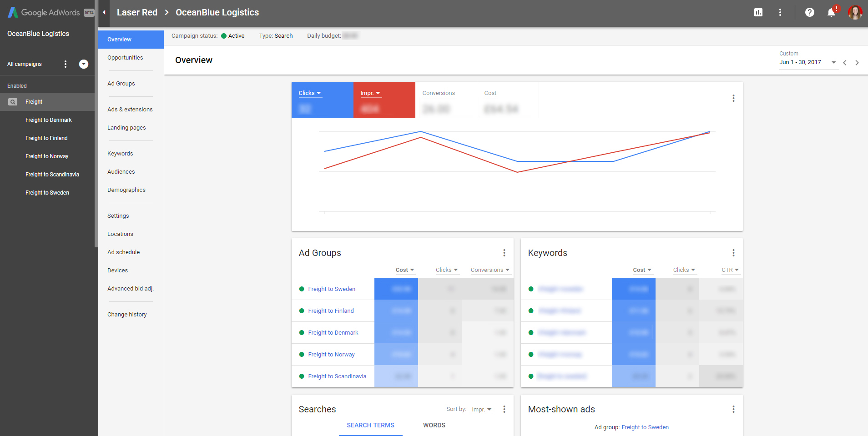The width and height of the screenshot is (868, 436).
Task: Open the Searches card three-dot menu
Action: click(504, 409)
